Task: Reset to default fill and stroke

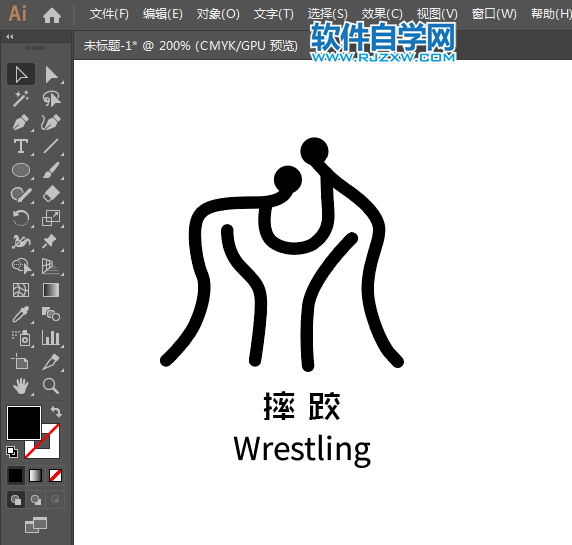Action: 12,452
